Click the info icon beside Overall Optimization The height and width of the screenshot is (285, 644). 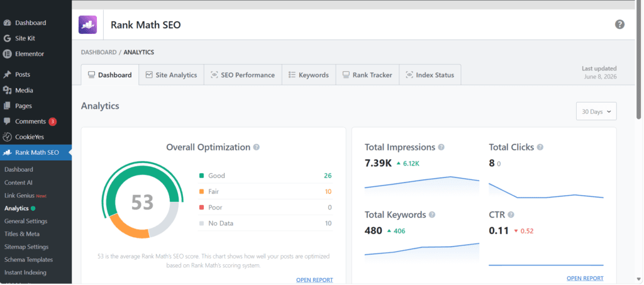(257, 147)
